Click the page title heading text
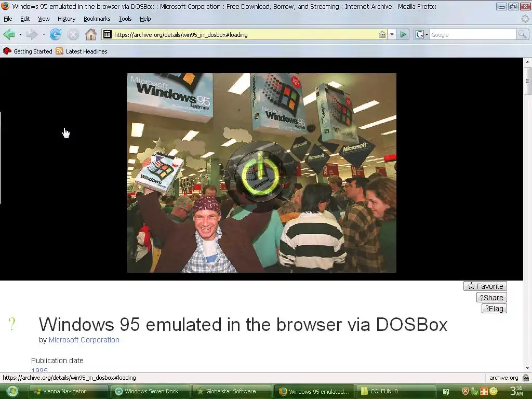The width and height of the screenshot is (532, 399). [243, 324]
